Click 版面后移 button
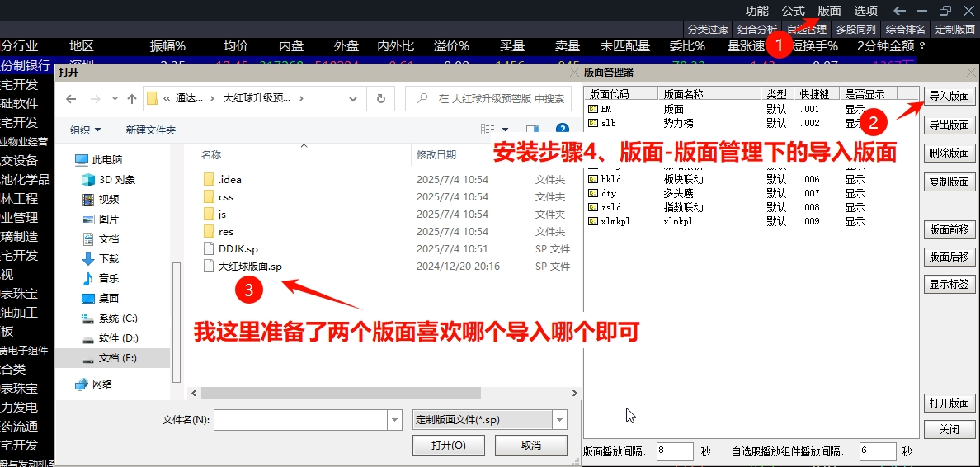 [x=949, y=257]
